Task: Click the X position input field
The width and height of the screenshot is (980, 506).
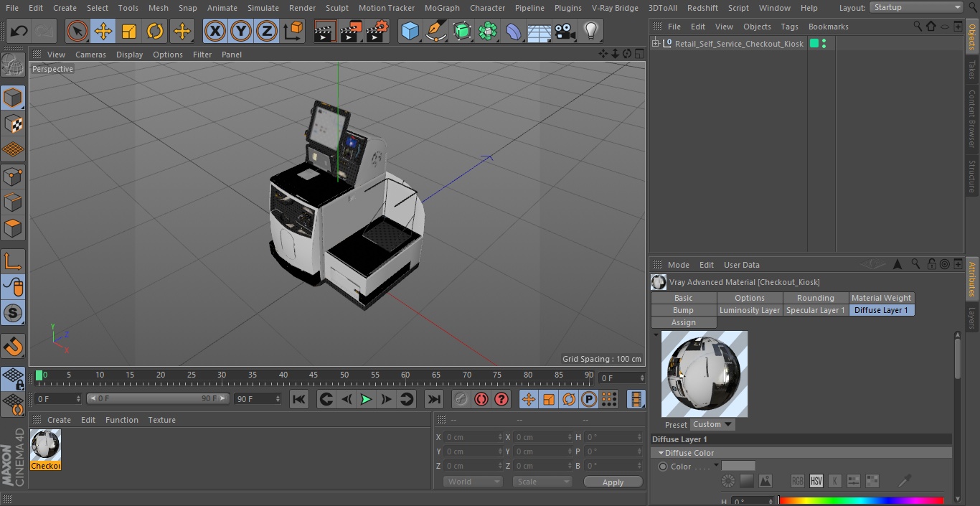Action: pos(473,437)
